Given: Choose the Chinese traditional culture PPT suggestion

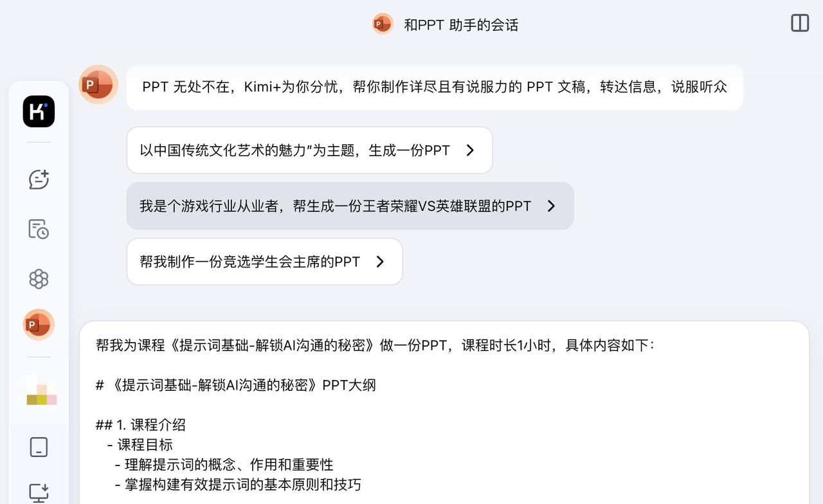Looking at the screenshot, I should click(295, 150).
